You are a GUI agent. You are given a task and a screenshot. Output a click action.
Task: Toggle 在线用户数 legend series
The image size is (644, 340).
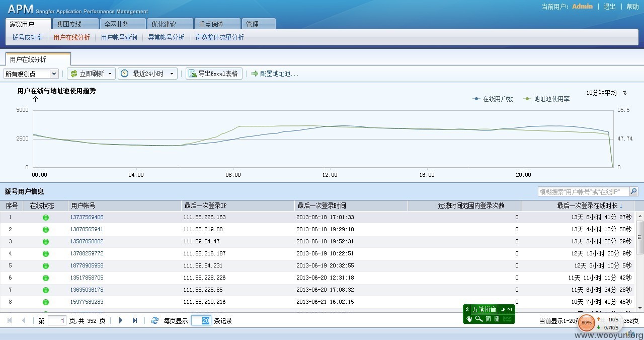(493, 99)
